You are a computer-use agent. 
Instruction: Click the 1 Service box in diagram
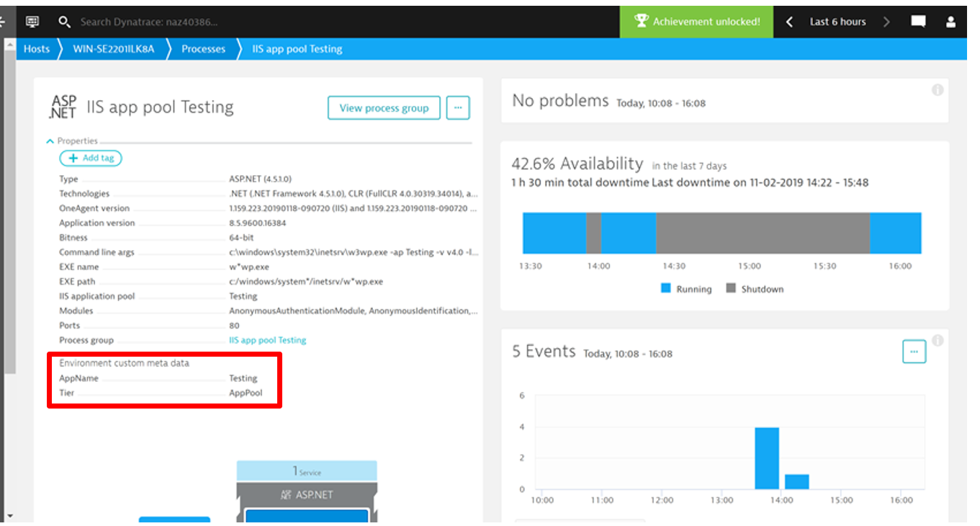click(307, 471)
